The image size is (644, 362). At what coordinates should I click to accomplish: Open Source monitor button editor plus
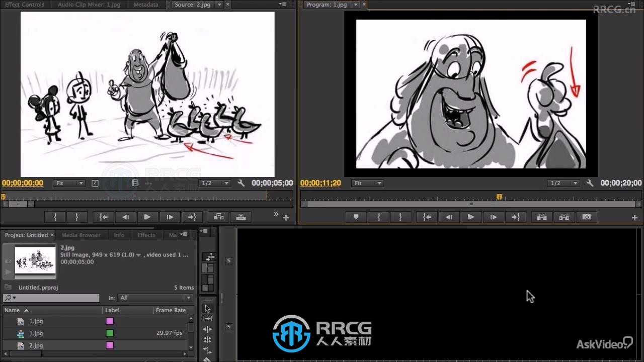tap(286, 218)
